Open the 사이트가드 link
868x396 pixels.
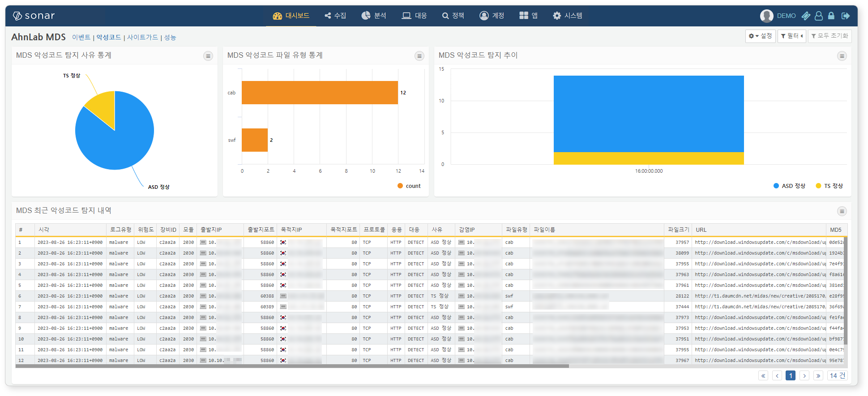tap(142, 38)
